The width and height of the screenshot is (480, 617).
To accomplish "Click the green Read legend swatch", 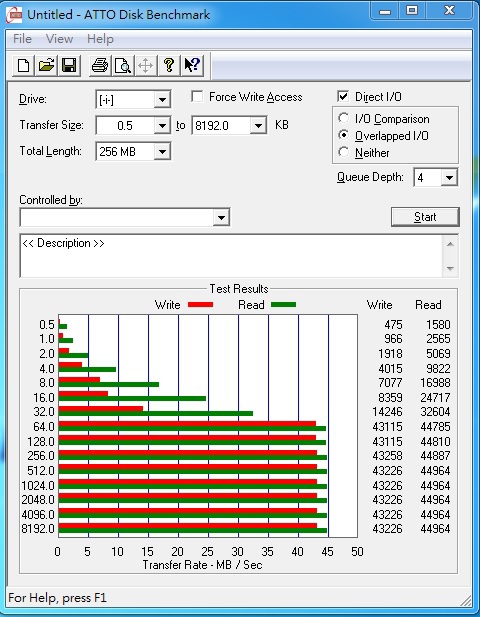I will coord(283,305).
